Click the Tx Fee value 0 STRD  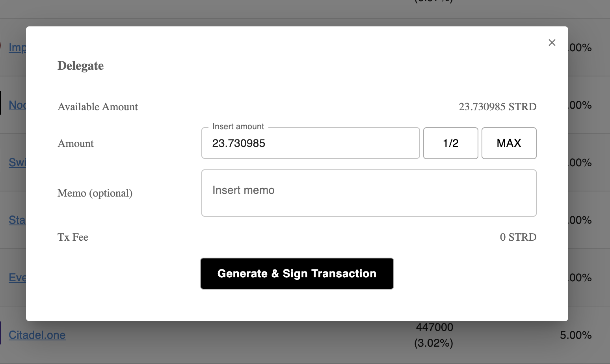[518, 237]
